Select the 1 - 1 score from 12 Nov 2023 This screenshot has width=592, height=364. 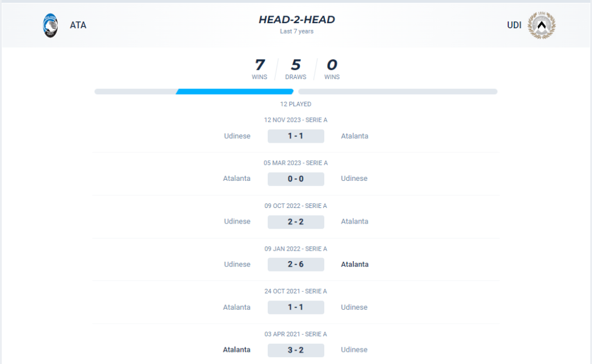coord(295,136)
